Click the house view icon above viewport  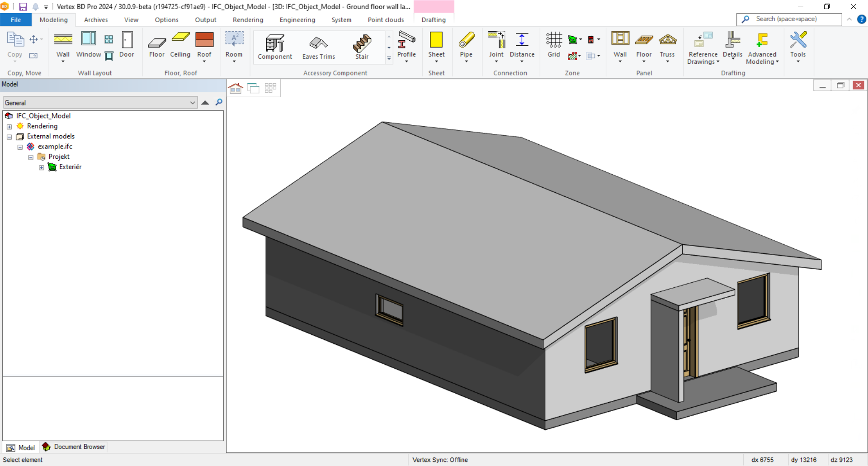point(236,88)
